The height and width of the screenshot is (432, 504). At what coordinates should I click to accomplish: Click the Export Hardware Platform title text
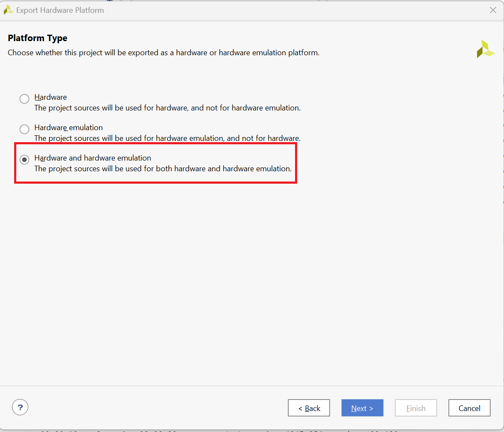[x=60, y=10]
